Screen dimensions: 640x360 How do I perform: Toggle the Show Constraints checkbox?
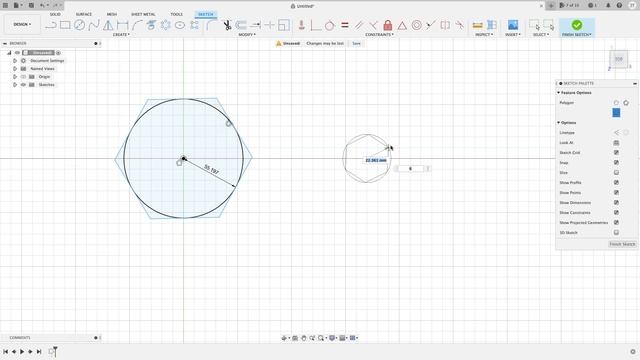616,213
